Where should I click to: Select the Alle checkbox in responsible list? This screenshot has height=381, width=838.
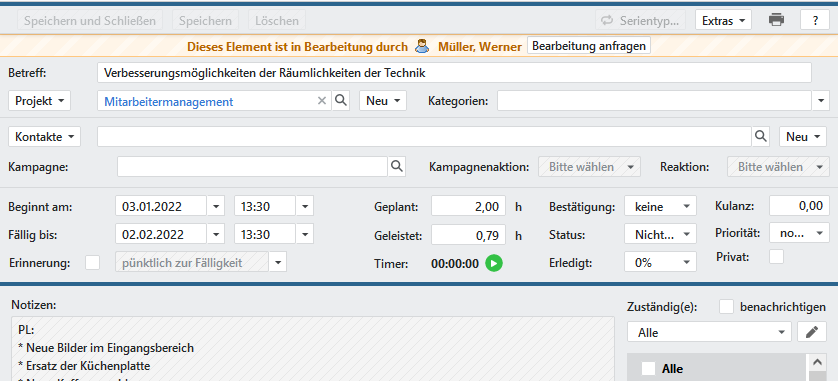pyautogui.click(x=648, y=368)
